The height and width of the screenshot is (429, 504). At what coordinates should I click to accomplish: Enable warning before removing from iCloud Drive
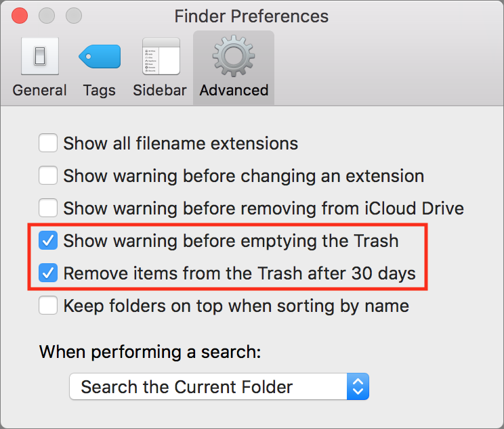coord(48,208)
